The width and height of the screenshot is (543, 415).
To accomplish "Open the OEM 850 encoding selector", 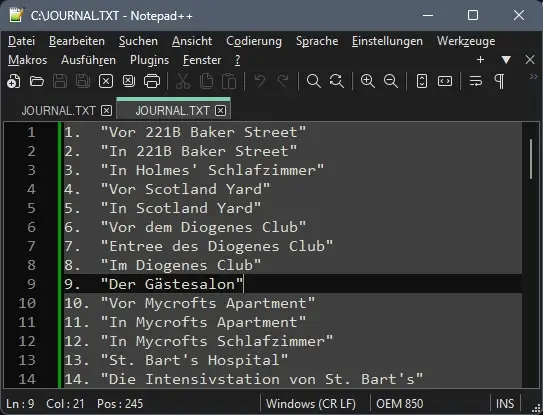I will coord(400,404).
